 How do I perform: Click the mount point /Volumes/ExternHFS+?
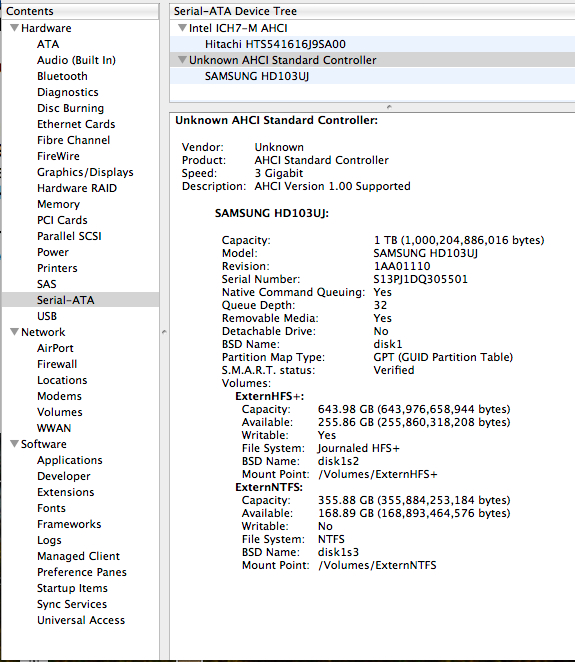click(x=377, y=475)
